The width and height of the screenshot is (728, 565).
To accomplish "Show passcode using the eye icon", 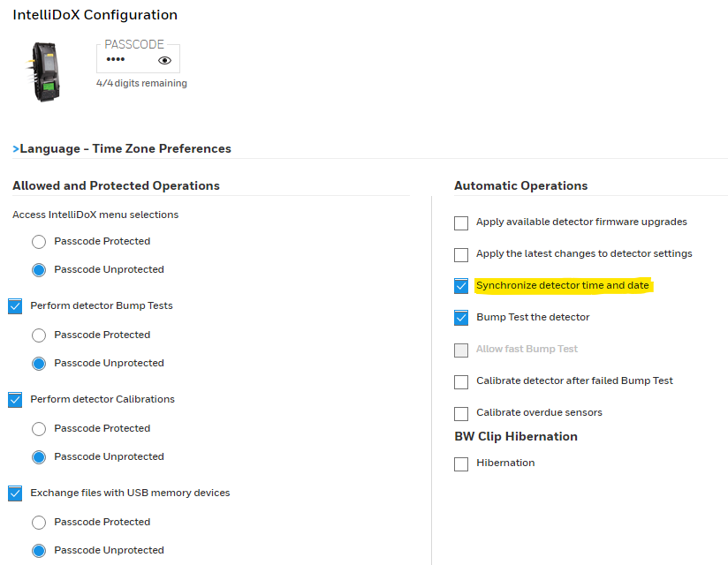I will click(164, 61).
